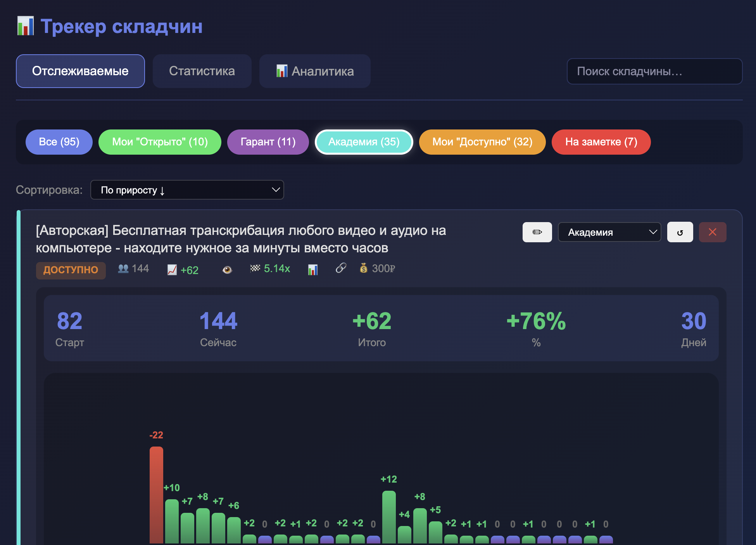Expand the 'Академия' category dropdown
Viewport: 756px width, 545px height.
click(x=609, y=232)
